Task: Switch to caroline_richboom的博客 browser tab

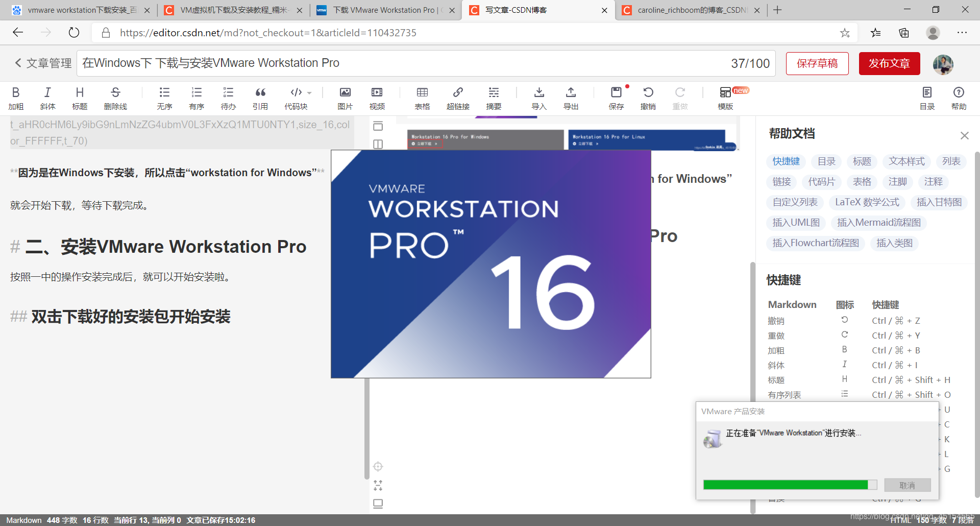Action: tap(690, 10)
